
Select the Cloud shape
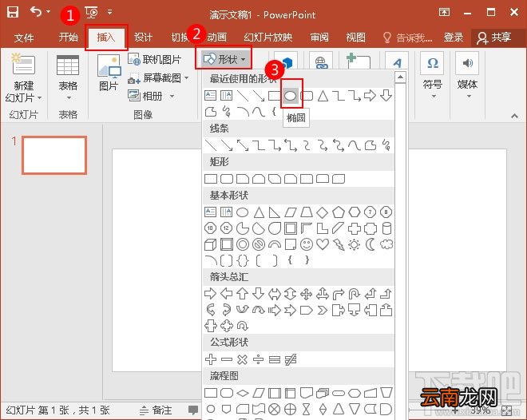[386, 244]
